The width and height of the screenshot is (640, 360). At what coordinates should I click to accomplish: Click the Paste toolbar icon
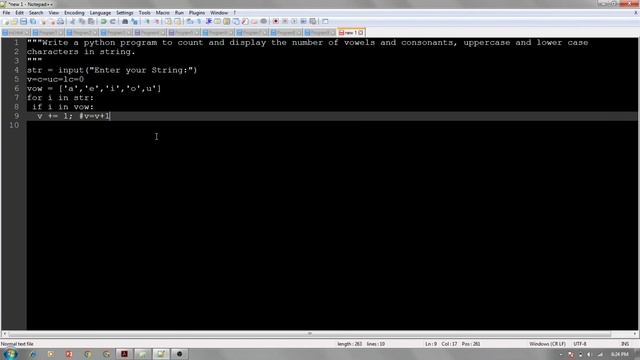[x=91, y=21]
